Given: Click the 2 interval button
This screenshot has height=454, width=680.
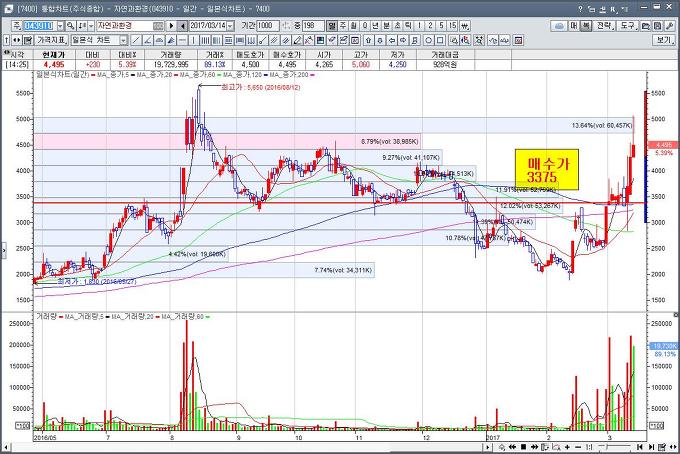Looking at the screenshot, I should 430,26.
